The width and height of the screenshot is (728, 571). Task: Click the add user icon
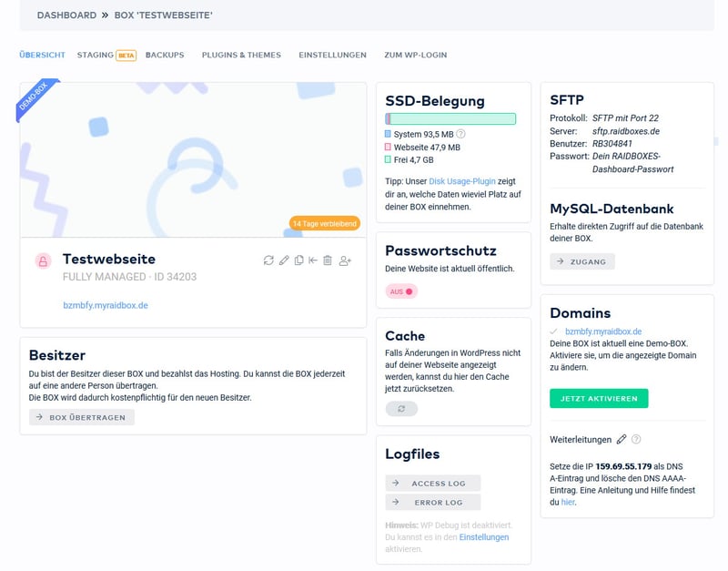tap(345, 261)
